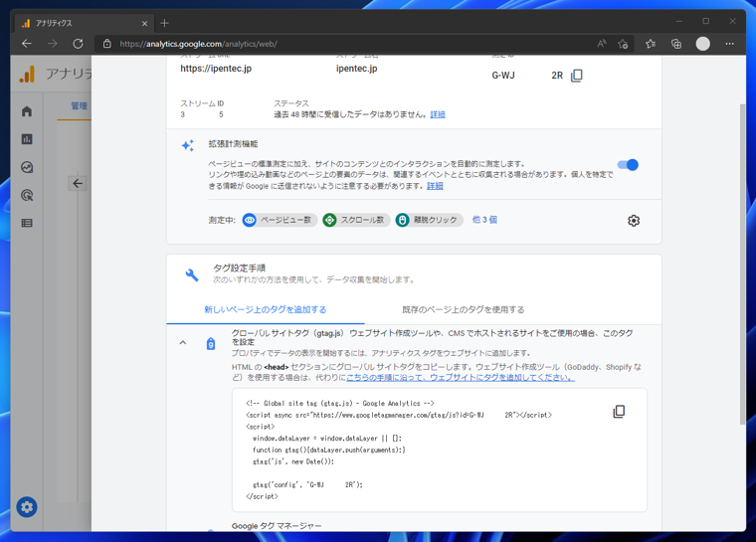The image size is (756, 542).
Task: Copy the gtag.js code snippet
Action: (619, 411)
